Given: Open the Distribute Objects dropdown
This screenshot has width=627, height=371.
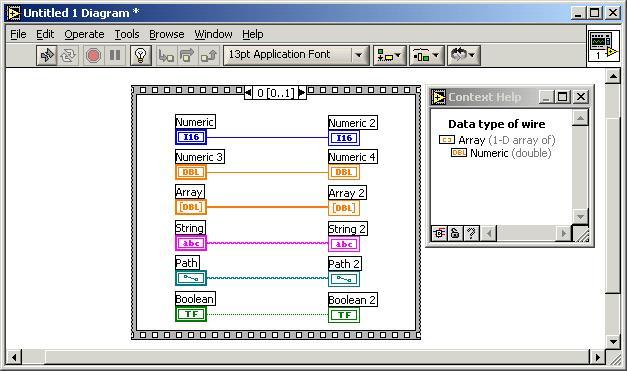Looking at the screenshot, I should 426,55.
